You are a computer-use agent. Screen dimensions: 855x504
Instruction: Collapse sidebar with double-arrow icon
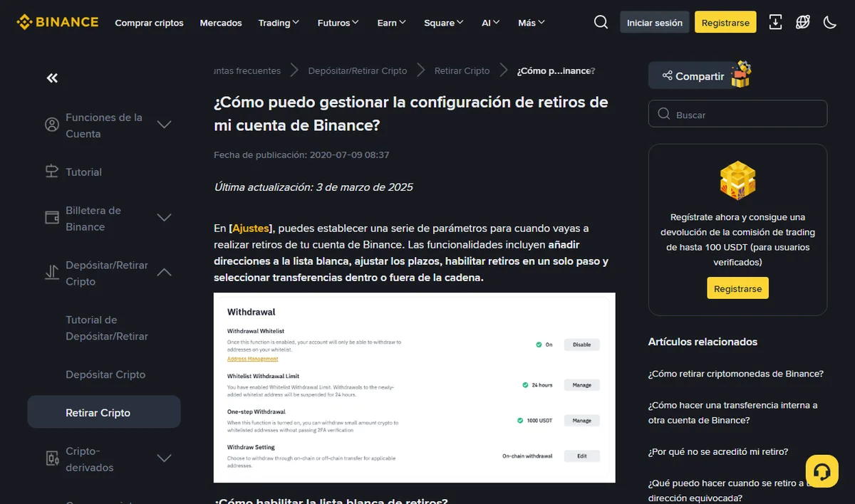(x=52, y=78)
